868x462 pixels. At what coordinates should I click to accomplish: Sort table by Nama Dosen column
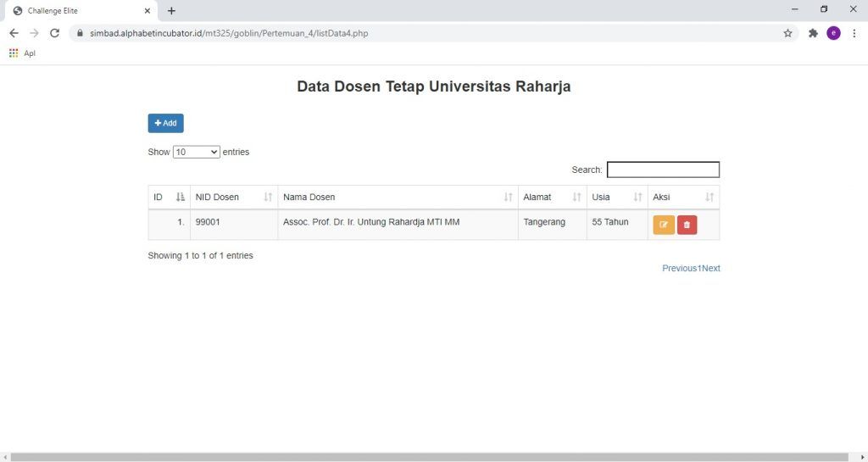(397, 197)
